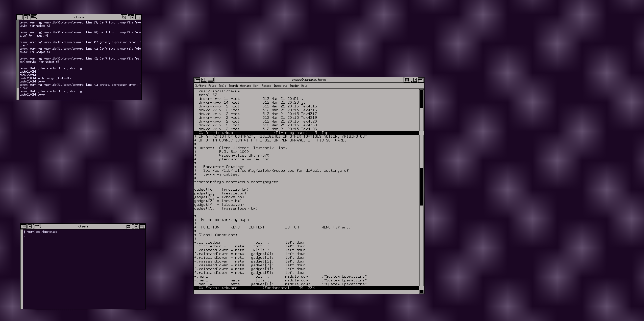Click left-arrow move gadget on top xterm
This screenshot has height=321, width=644.
[x=27, y=17]
